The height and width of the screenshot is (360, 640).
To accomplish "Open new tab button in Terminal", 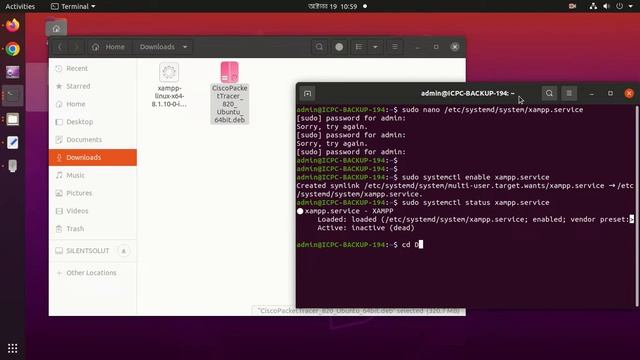I will 307,93.
